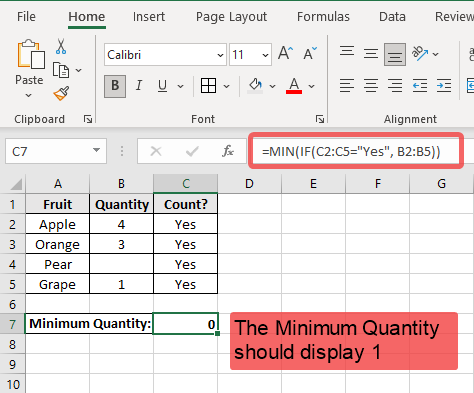Expand font color palette arrow
This screenshot has width=474, height=393.
(312, 86)
